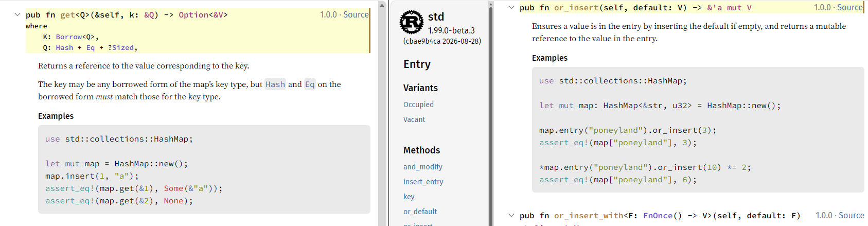The width and height of the screenshot is (868, 226).
Task: Go to insert_entry method
Action: (x=423, y=182)
